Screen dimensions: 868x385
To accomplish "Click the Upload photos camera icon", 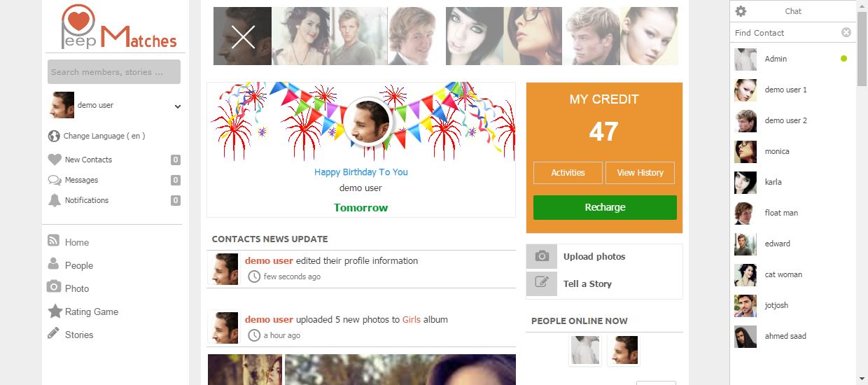I will click(542, 256).
